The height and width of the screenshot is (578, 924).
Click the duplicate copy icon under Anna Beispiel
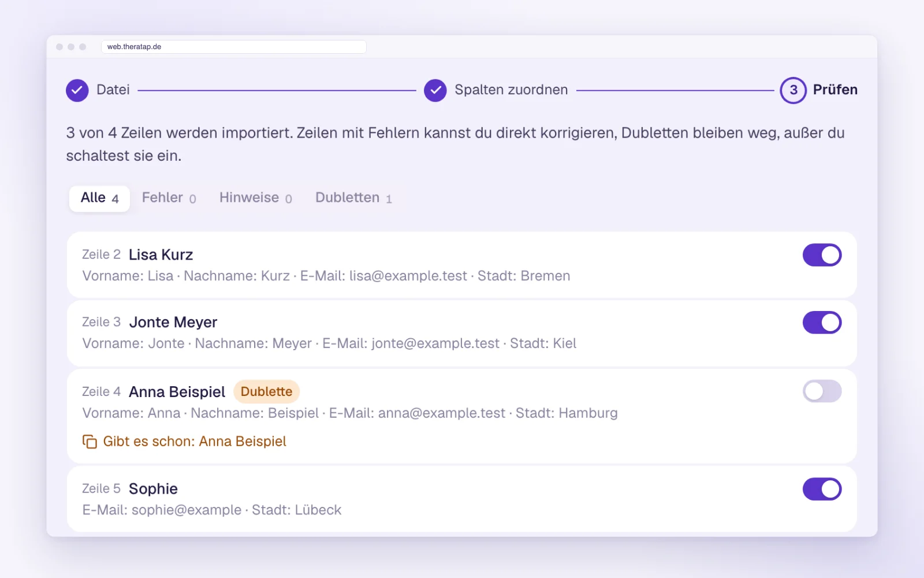coord(90,442)
